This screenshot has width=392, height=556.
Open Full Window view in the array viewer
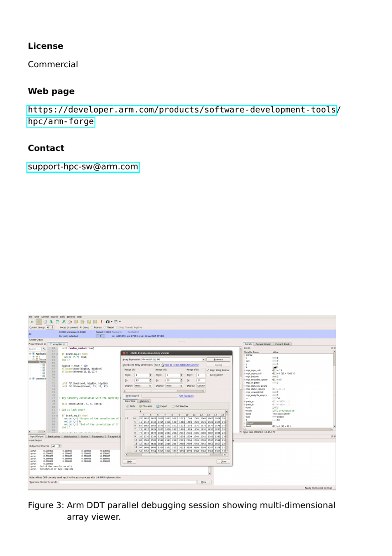coord(174,406)
